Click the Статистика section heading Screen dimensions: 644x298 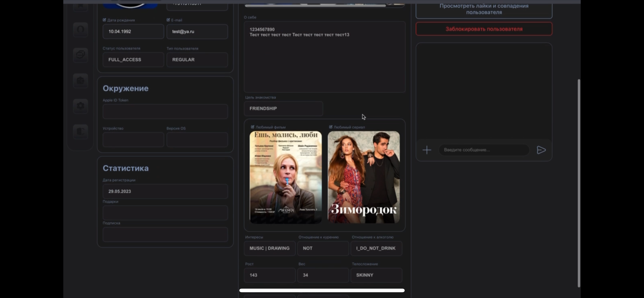(126, 168)
